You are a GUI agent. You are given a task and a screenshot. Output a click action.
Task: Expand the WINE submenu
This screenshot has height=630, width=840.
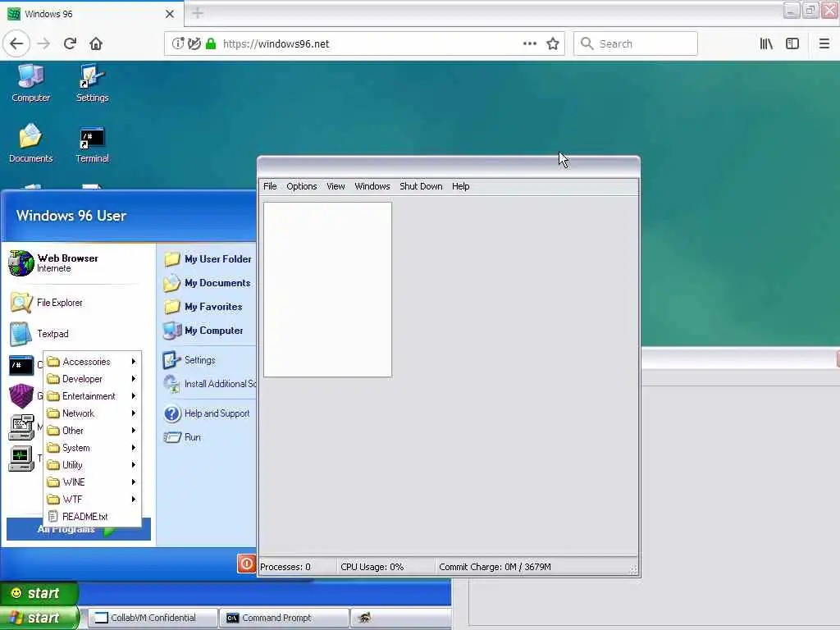(92, 482)
